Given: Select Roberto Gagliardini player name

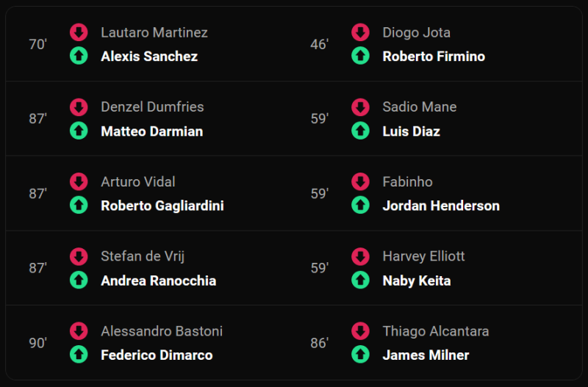Looking at the screenshot, I should [x=162, y=206].
